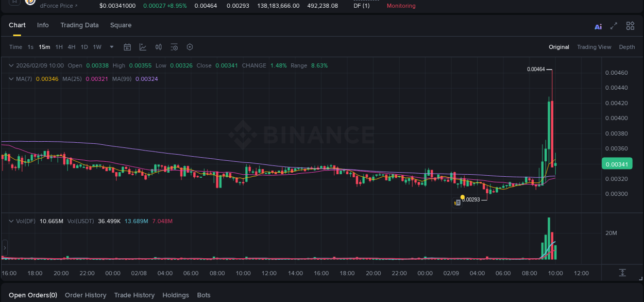The image size is (644, 302).
Task: Launch the Binance Ai assistant
Action: coord(598,26)
